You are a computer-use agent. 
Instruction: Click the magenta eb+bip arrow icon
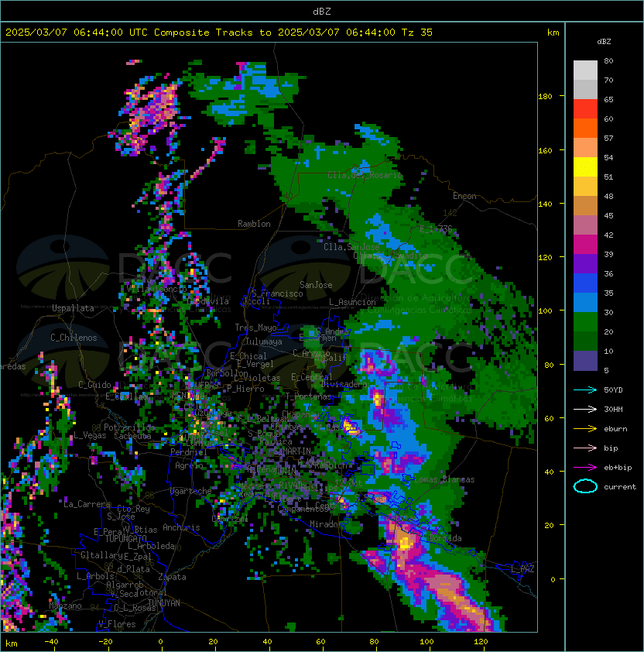[585, 468]
